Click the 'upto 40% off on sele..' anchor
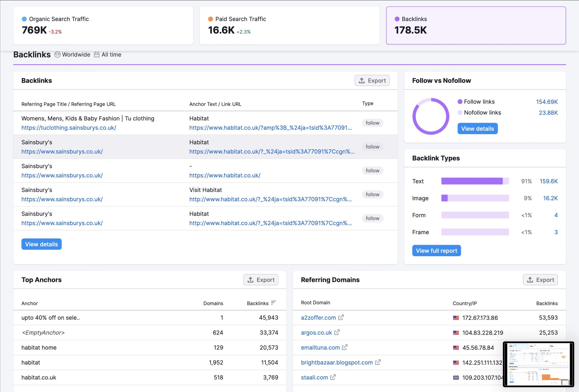 click(51, 318)
